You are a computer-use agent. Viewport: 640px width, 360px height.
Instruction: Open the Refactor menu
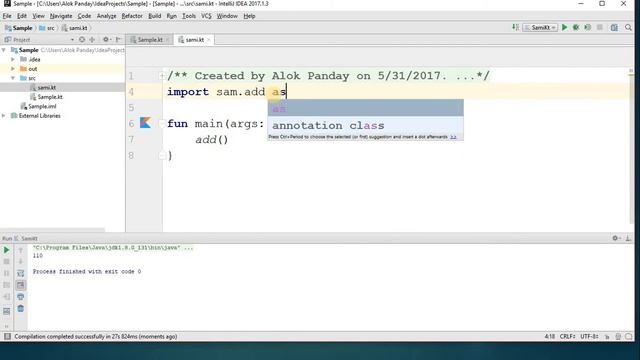(132, 16)
